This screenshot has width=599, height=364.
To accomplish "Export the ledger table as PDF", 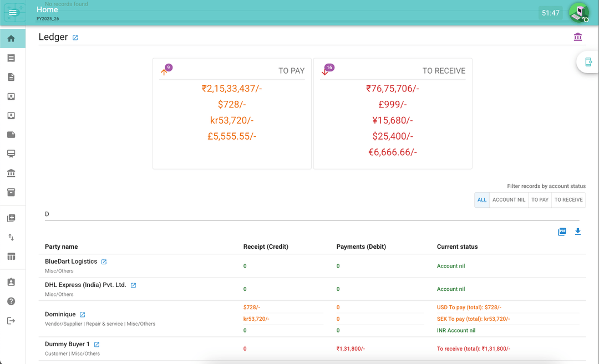I will [561, 232].
